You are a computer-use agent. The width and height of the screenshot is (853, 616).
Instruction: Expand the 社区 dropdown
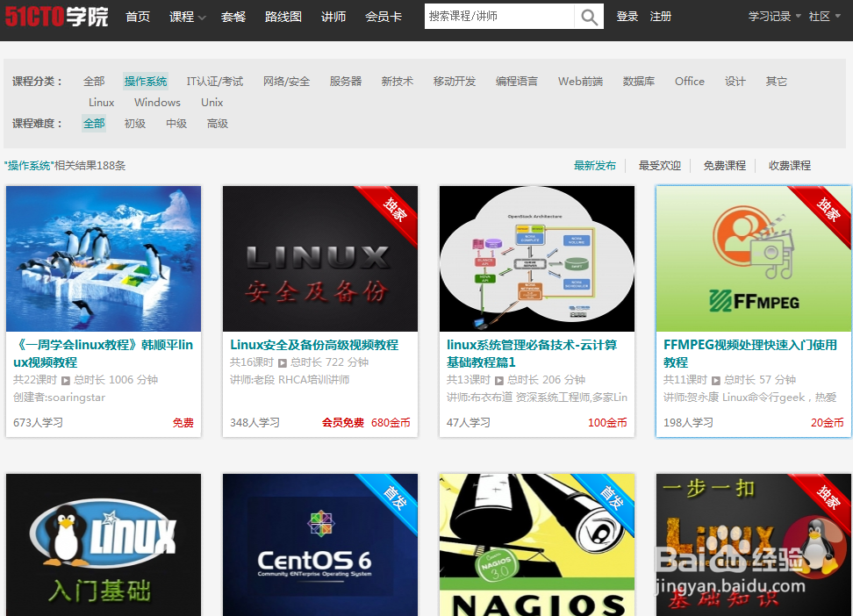click(824, 17)
